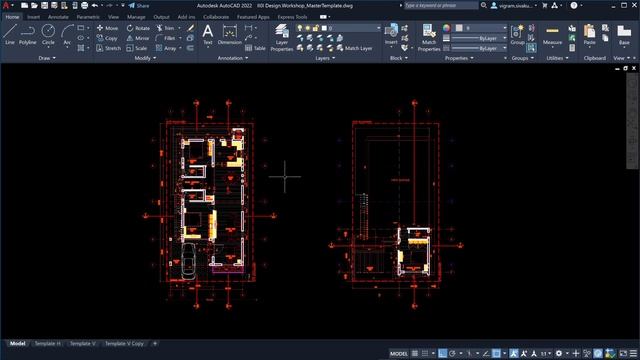The width and height of the screenshot is (640, 360).
Task: Toggle ortho mode in status bar
Action: tap(442, 353)
